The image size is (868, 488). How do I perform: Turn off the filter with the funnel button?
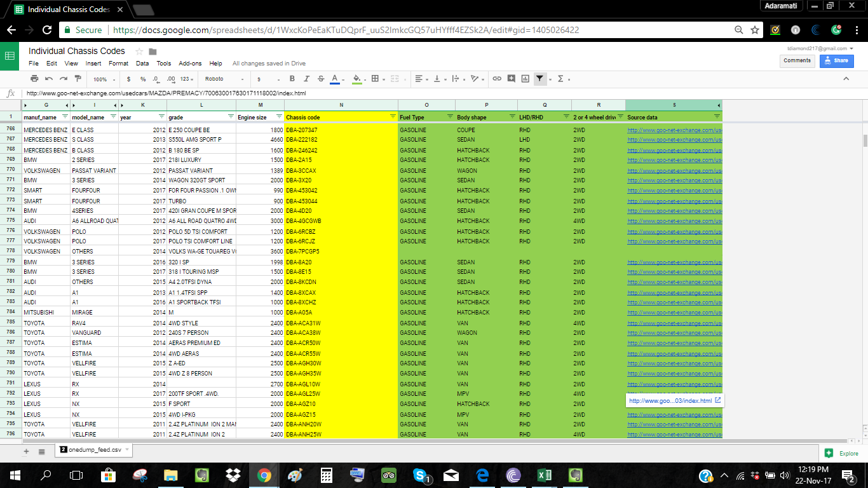[539, 79]
